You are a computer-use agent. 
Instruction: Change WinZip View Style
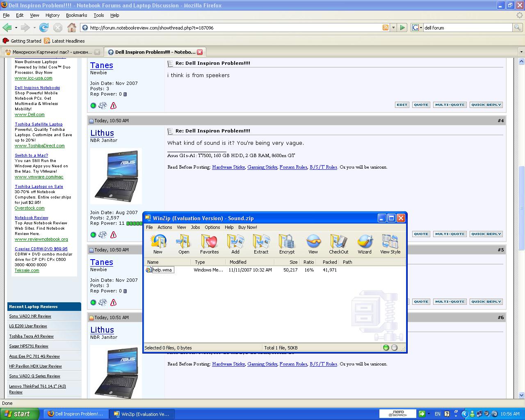(x=390, y=244)
